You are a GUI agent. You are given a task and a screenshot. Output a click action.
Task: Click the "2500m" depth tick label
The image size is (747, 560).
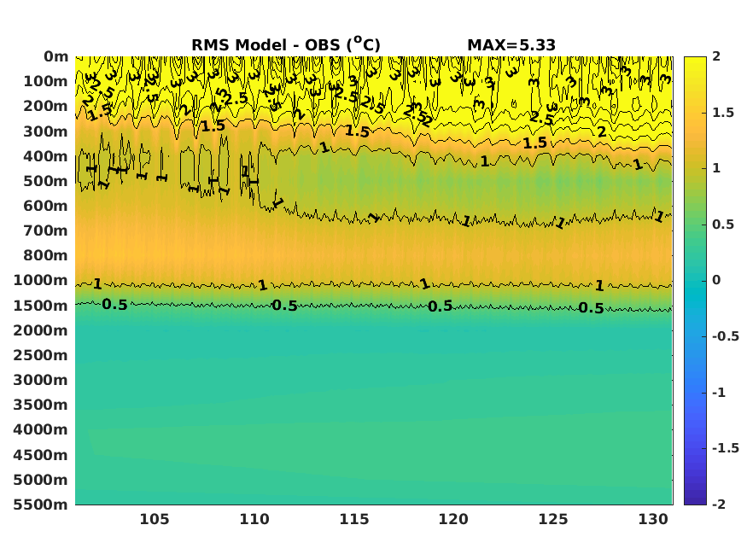41,355
